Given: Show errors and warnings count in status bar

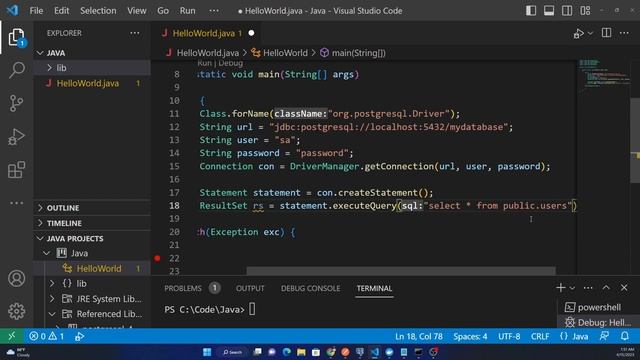Looking at the screenshot, I should 47,336.
